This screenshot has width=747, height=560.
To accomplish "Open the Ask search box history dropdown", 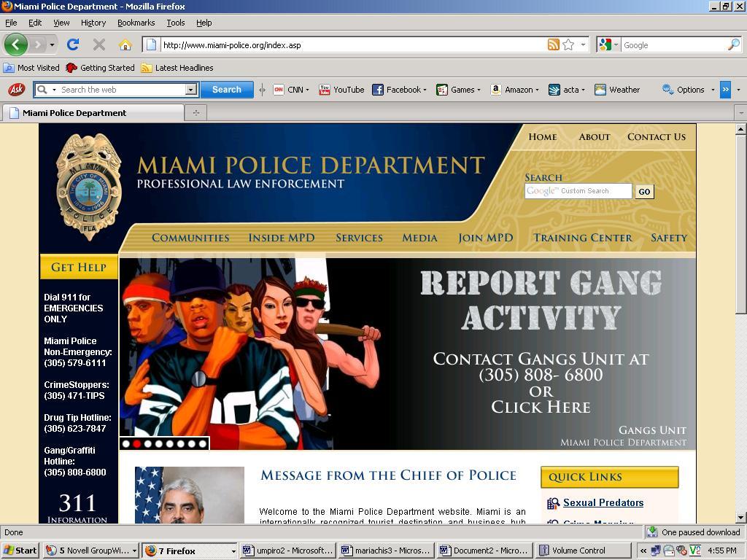I will [191, 90].
